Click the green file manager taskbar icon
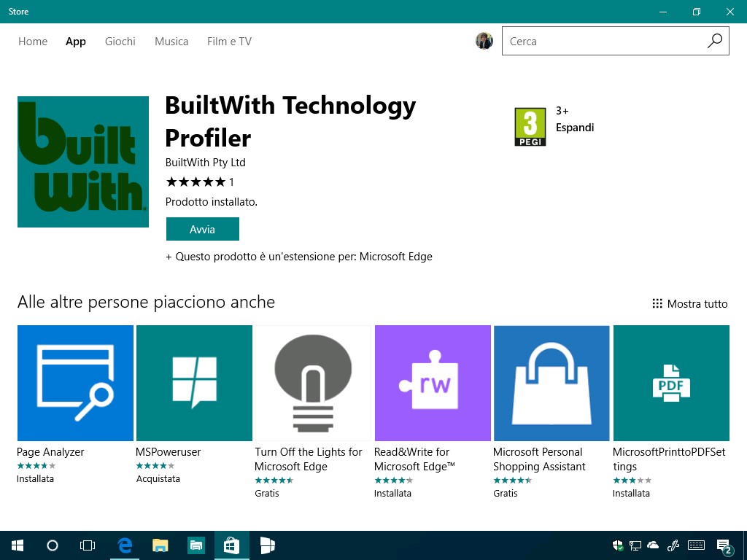Viewport: 747px width, 560px height. (x=196, y=545)
